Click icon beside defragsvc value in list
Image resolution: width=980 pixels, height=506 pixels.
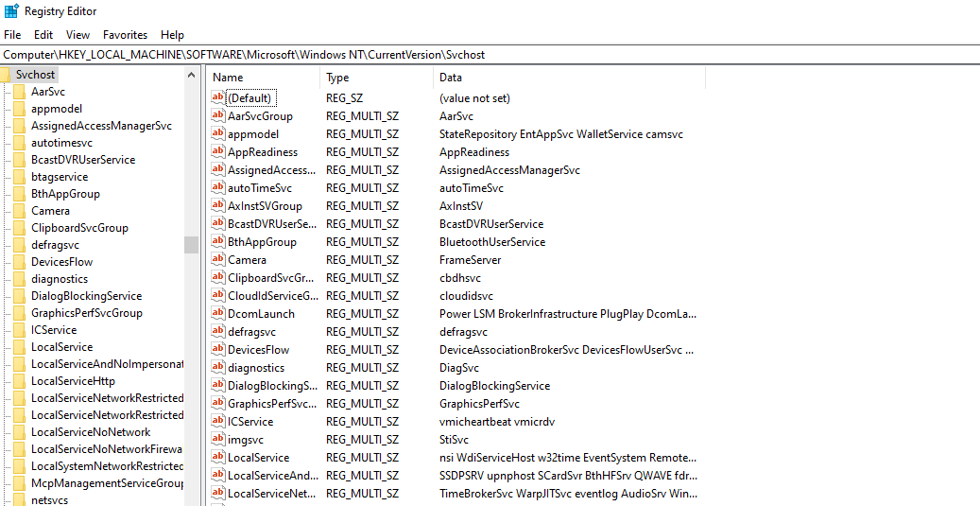click(x=217, y=331)
